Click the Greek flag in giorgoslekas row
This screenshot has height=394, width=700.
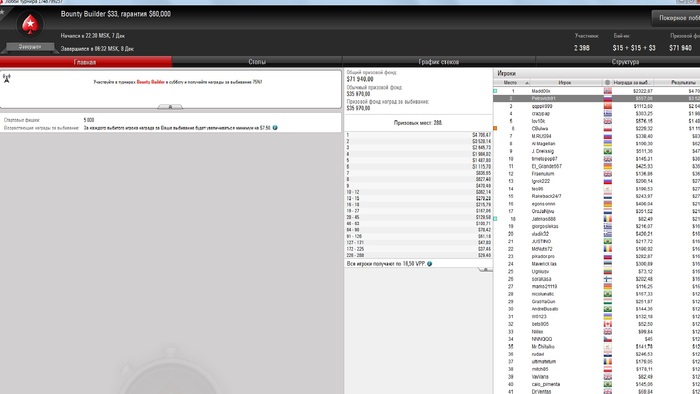point(607,226)
